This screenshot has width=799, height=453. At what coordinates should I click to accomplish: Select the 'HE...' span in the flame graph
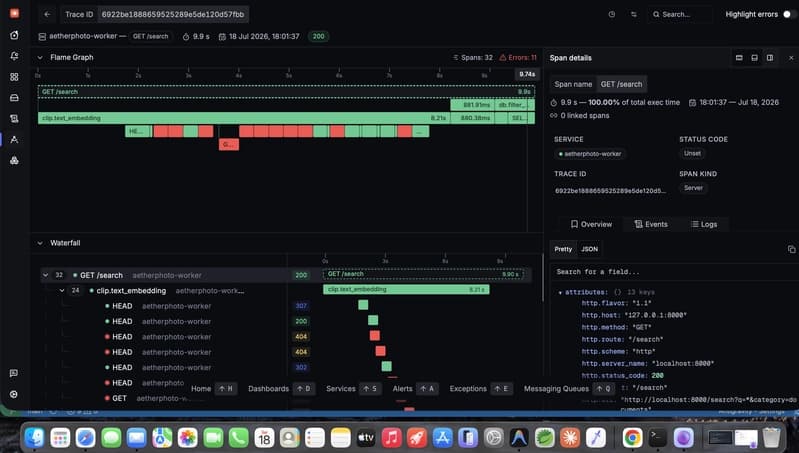pos(138,131)
